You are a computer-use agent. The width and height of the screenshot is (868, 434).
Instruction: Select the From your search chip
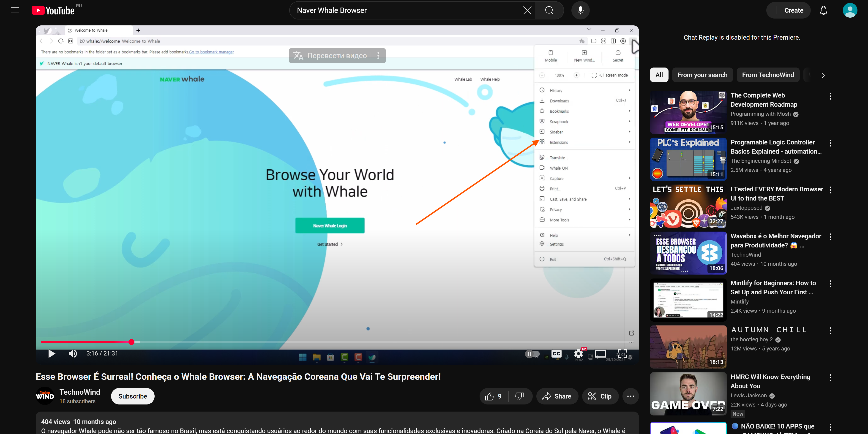[x=702, y=75]
